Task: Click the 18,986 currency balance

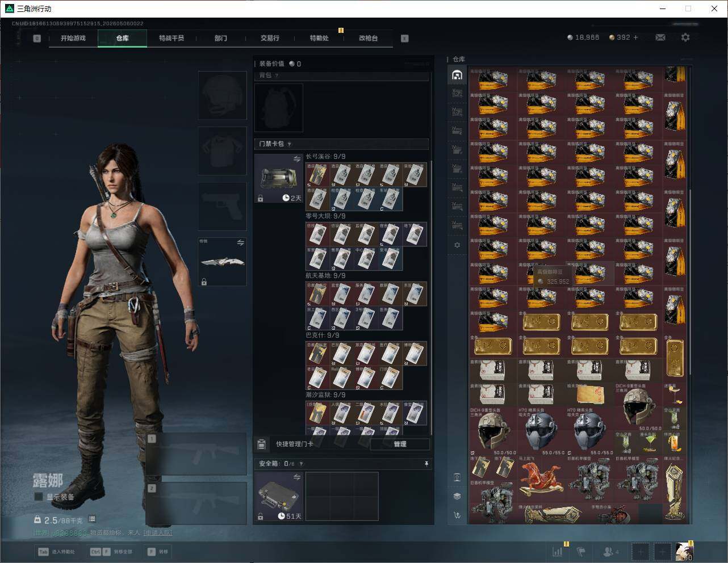Action: (x=583, y=37)
